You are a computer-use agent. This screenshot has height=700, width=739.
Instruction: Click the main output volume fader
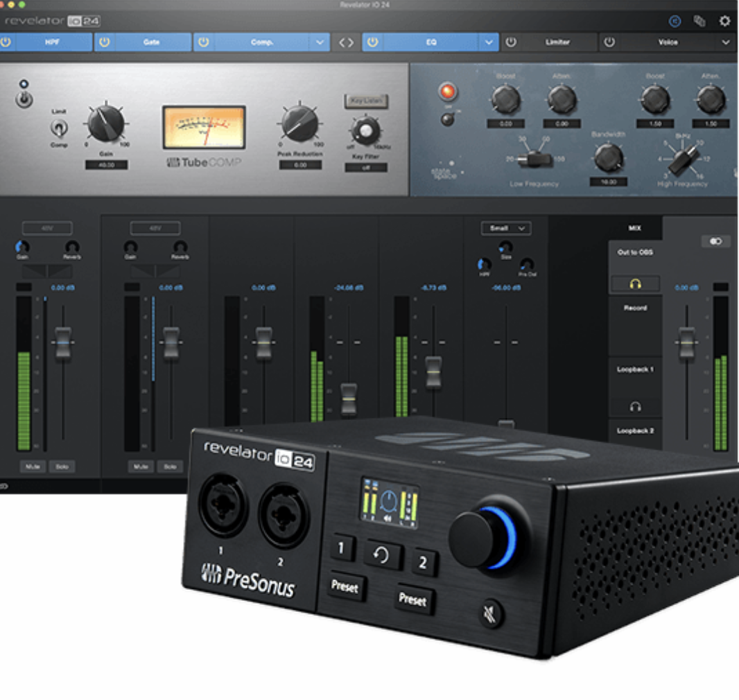pos(686,342)
